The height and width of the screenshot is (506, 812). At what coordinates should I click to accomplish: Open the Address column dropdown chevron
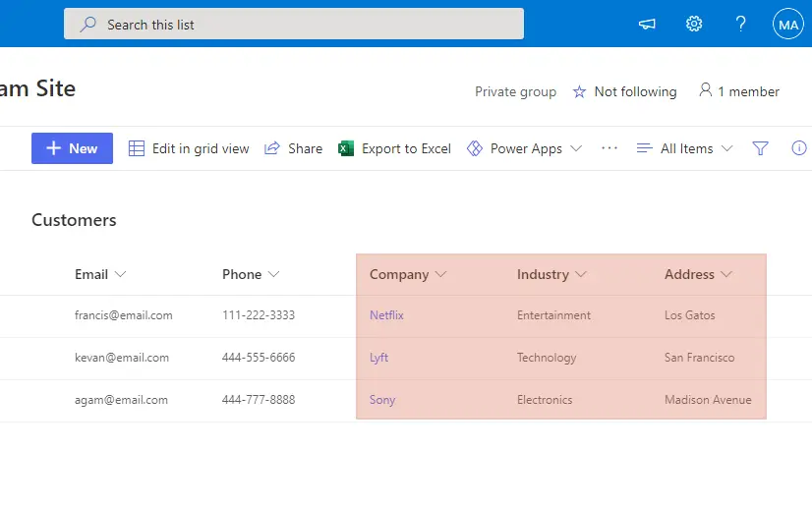tap(726, 274)
